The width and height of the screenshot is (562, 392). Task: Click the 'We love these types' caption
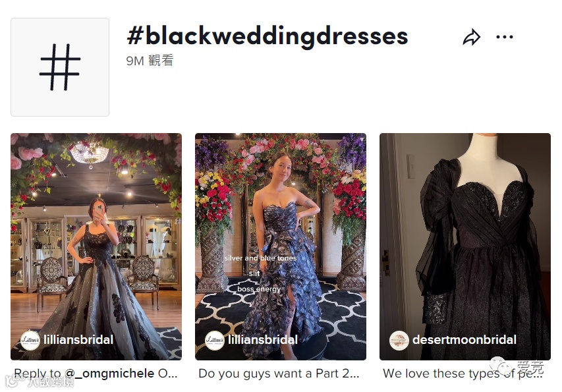[463, 374]
